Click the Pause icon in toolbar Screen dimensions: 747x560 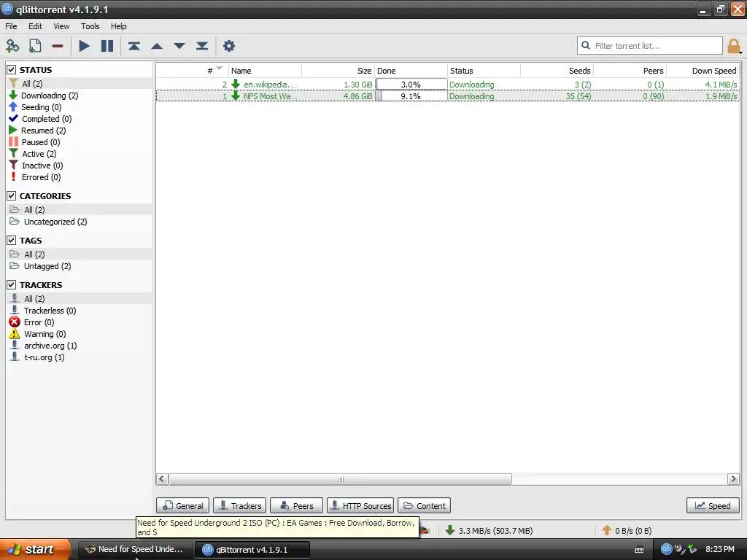coord(107,46)
